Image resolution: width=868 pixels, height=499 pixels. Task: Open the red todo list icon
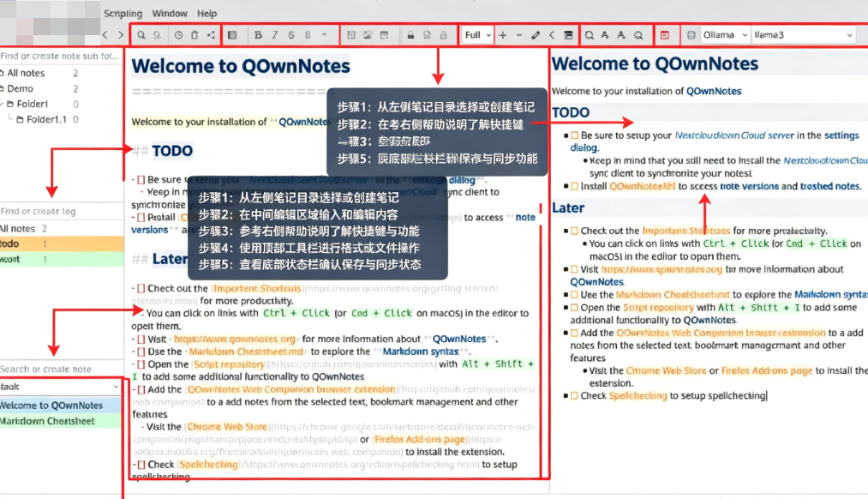click(x=665, y=35)
